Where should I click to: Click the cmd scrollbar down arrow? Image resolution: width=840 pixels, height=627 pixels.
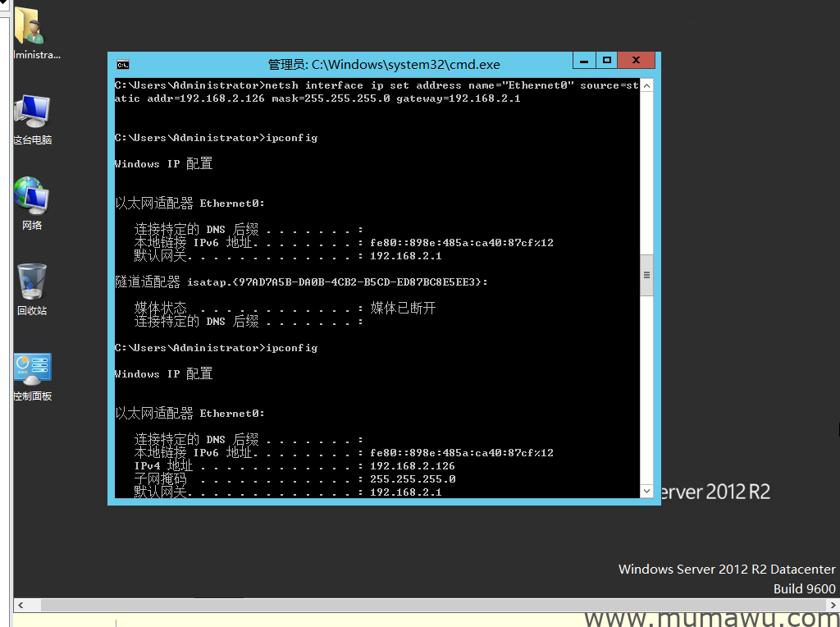(x=646, y=491)
